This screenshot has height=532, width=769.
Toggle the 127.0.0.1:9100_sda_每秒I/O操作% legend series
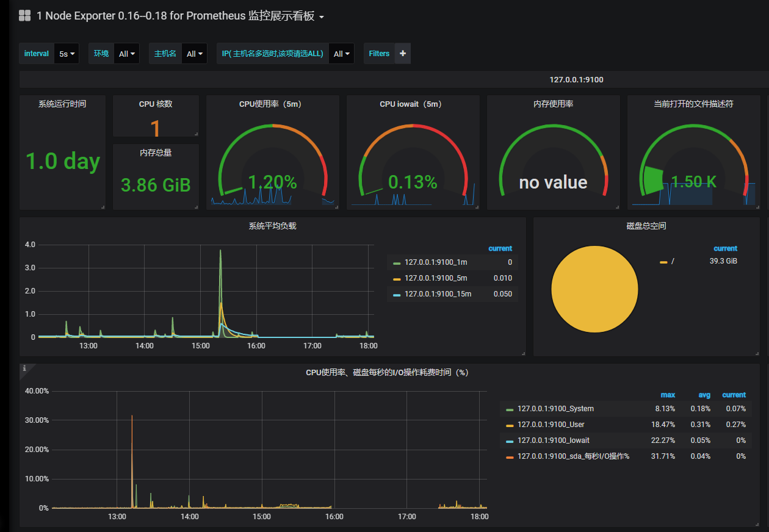tap(573, 456)
